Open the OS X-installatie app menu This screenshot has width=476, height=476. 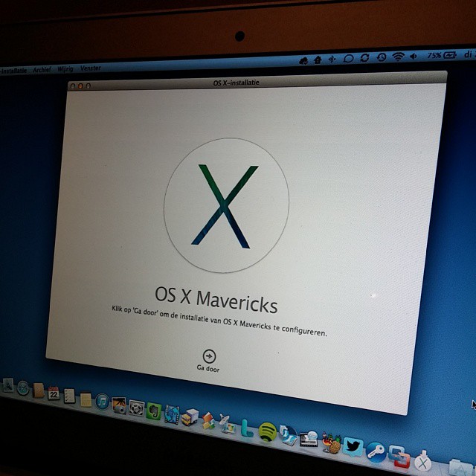point(13,71)
